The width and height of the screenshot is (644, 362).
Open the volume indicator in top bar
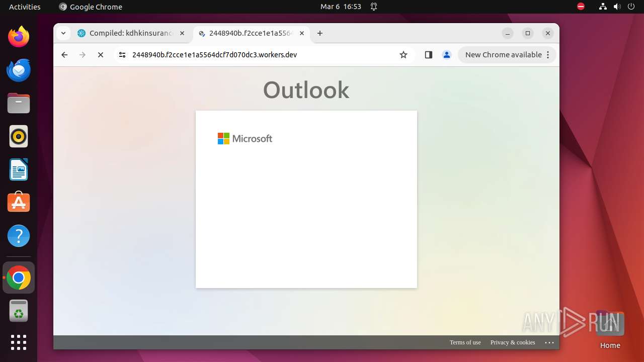(x=617, y=7)
